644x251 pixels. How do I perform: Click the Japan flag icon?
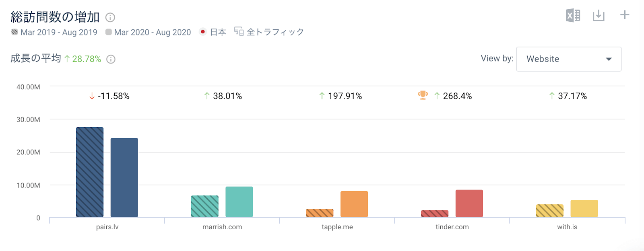click(203, 32)
